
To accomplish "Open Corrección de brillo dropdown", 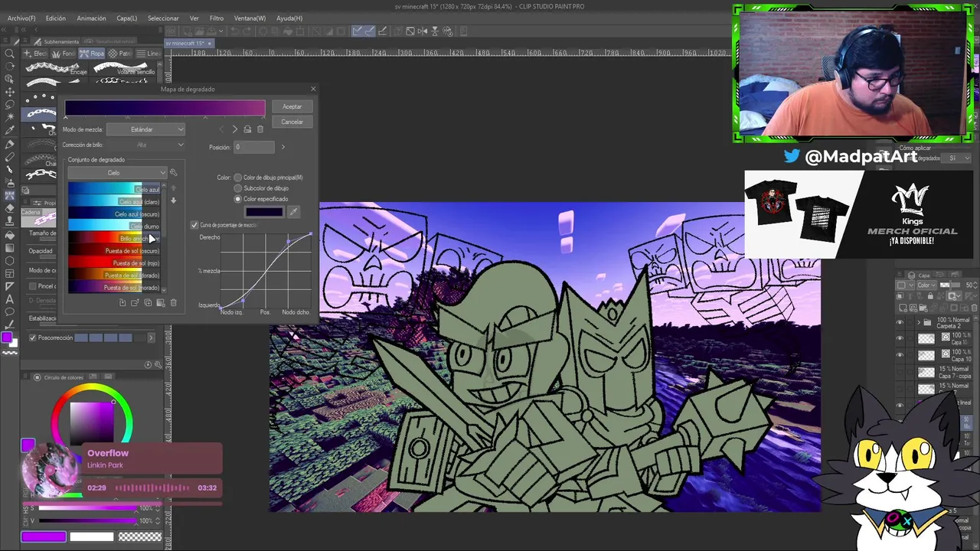I will 145,145.
